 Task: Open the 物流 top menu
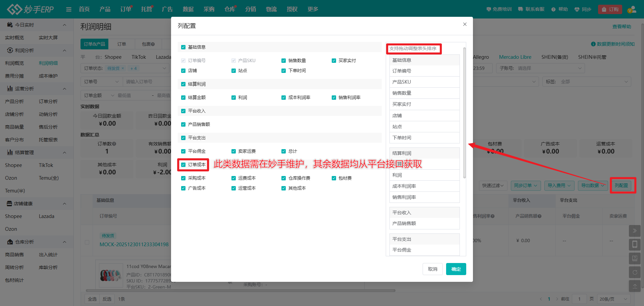[271, 9]
